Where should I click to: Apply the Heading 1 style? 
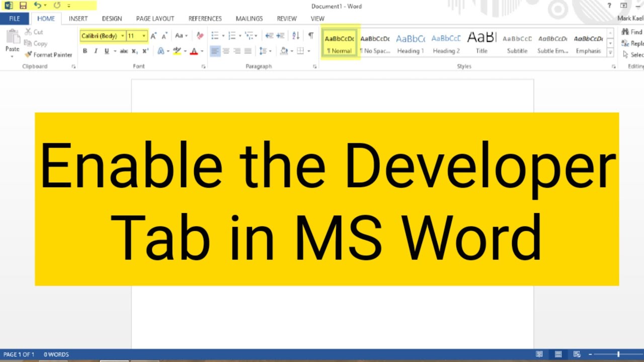coord(411,43)
